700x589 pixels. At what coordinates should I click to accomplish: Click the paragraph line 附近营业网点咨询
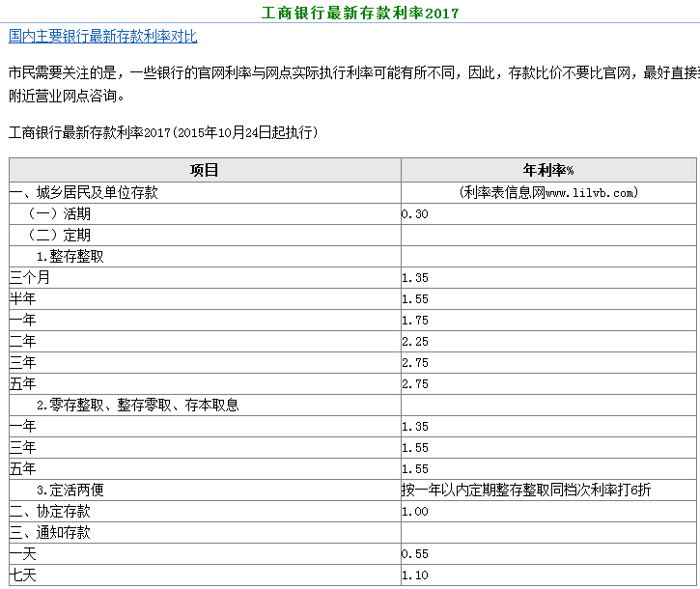(x=67, y=96)
